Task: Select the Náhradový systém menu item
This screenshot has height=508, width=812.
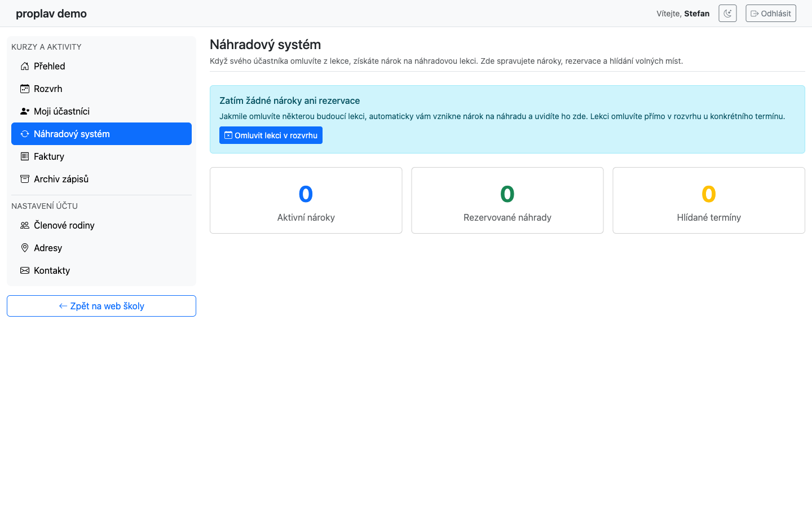Action: click(101, 134)
